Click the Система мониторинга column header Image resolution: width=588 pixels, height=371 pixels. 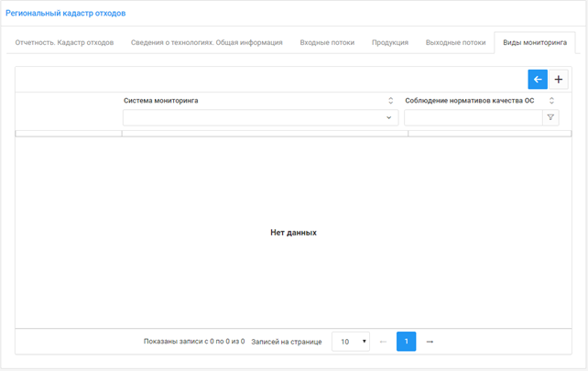tap(161, 101)
